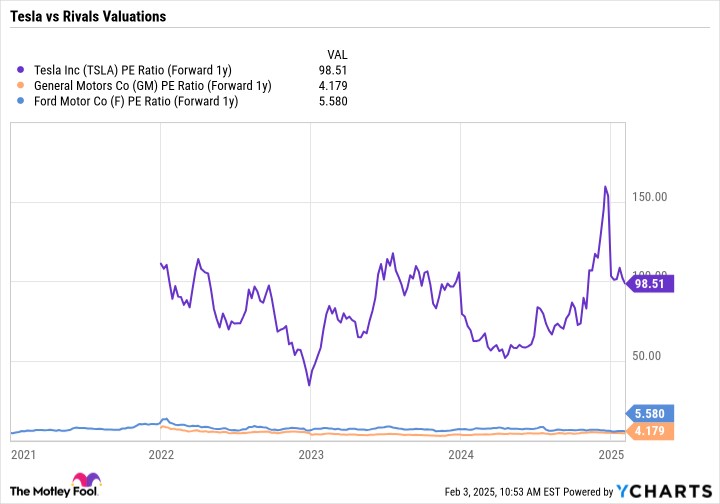Click the 2023 x-axis label
Viewport: 720px width, 504px height.
311,454
